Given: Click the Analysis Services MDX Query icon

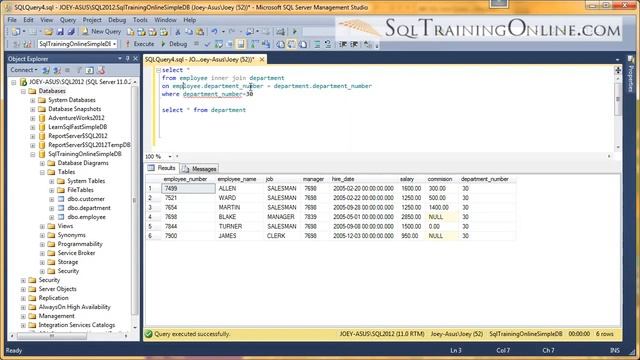Looking at the screenshot, I should (141, 31).
